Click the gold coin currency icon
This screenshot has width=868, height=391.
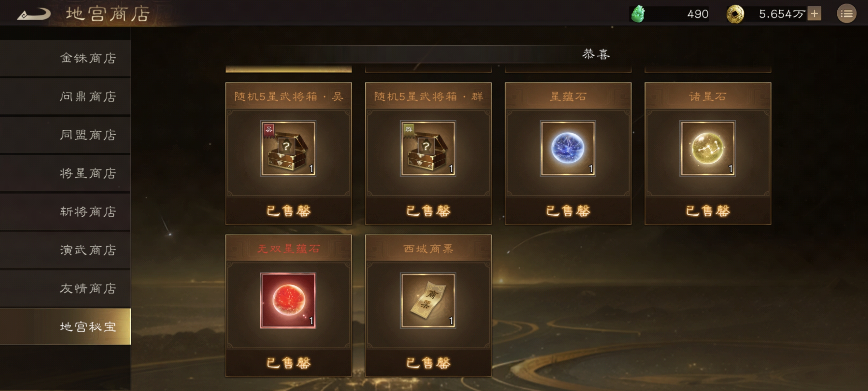735,14
